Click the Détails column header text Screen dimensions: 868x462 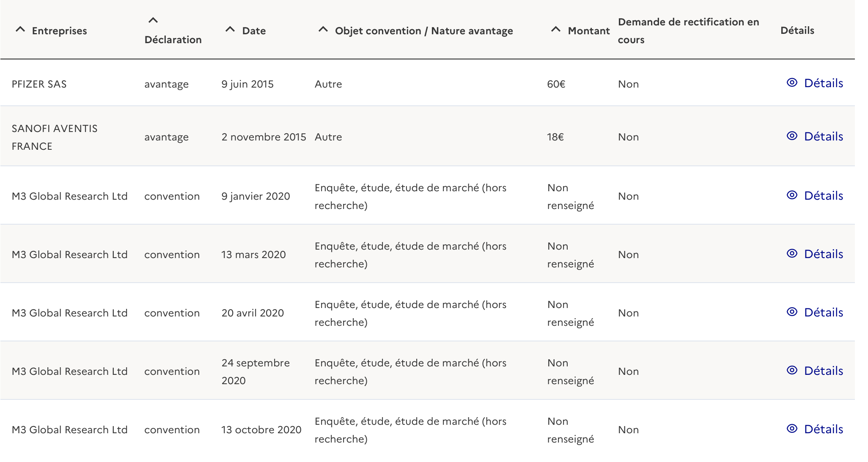(797, 30)
